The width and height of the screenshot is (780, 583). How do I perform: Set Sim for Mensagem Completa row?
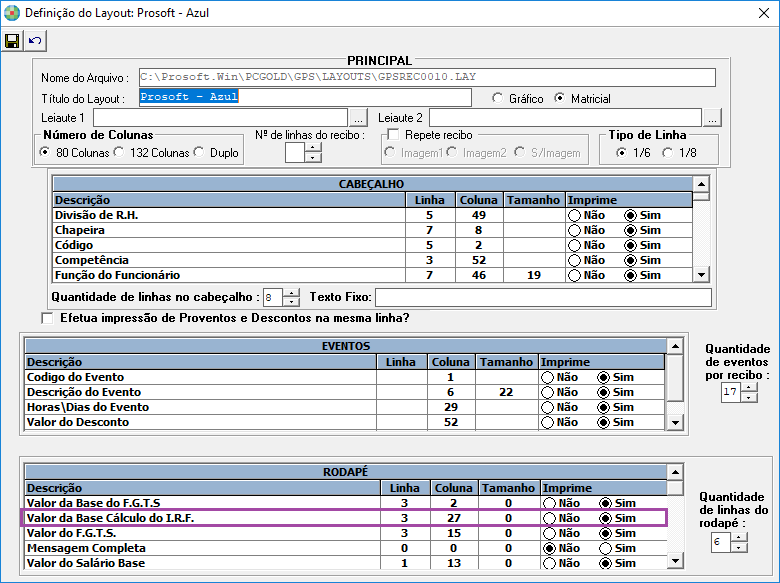click(605, 548)
